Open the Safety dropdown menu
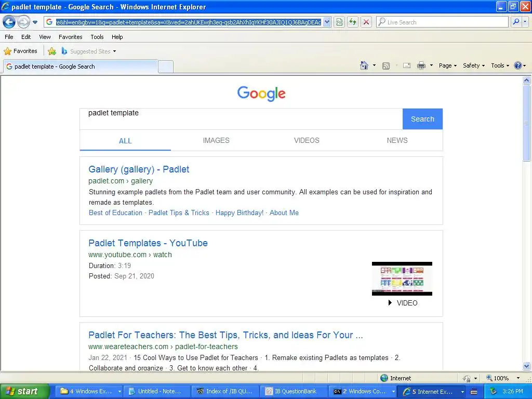The height and width of the screenshot is (399, 532). pos(474,65)
